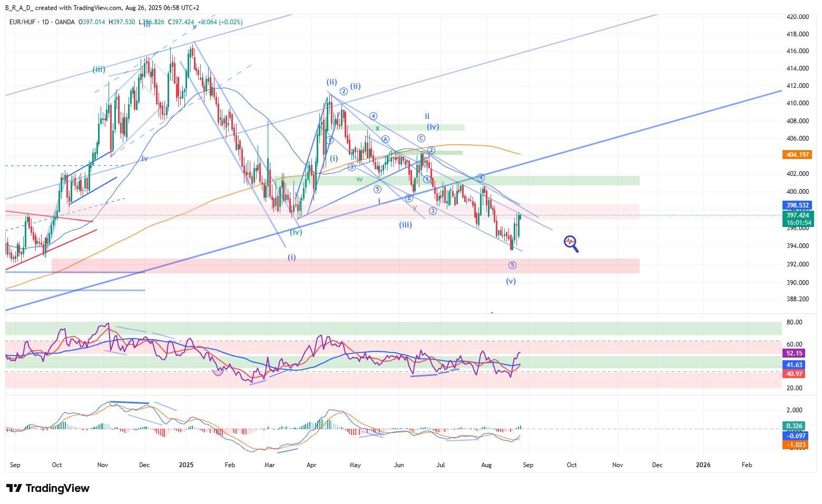Click 2026 on the time axis
The height and width of the screenshot is (504, 822).
point(703,465)
